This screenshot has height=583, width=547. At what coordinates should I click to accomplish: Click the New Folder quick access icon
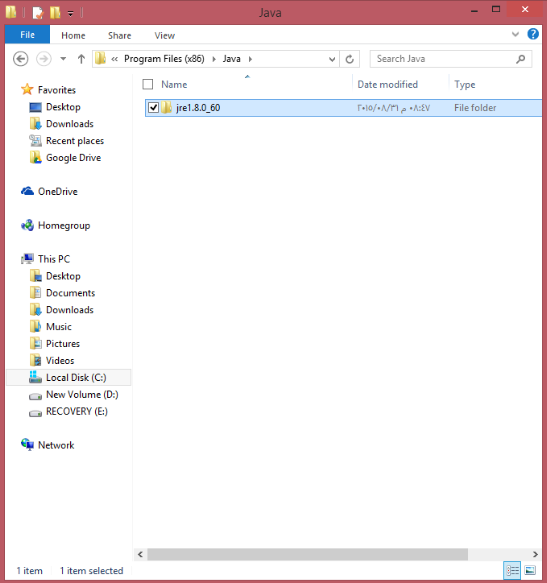click(x=55, y=13)
